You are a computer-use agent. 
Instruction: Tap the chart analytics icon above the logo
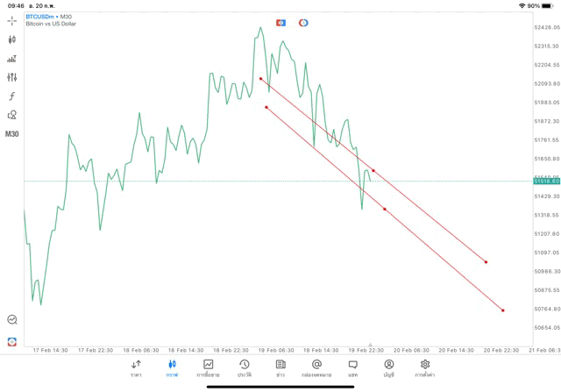click(x=12, y=320)
